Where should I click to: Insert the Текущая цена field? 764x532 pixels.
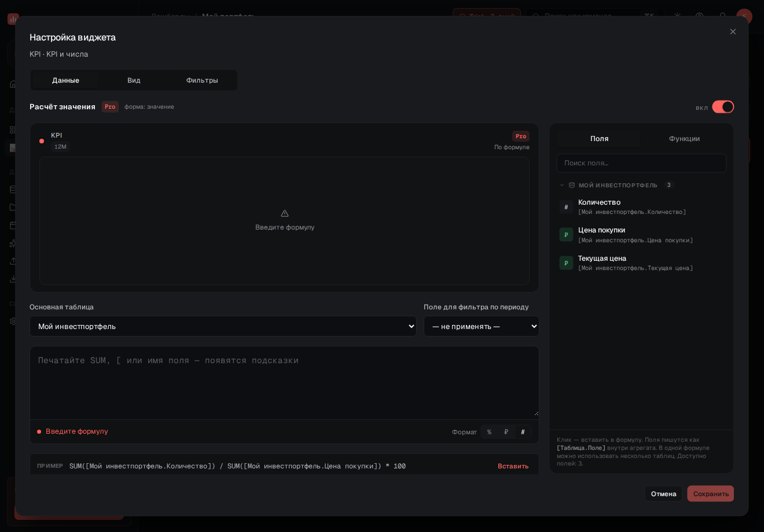641,263
